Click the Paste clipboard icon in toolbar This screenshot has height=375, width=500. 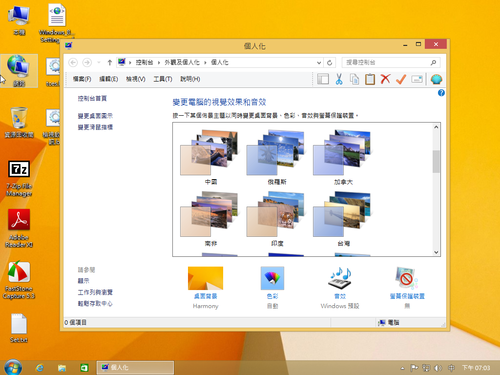point(370,79)
